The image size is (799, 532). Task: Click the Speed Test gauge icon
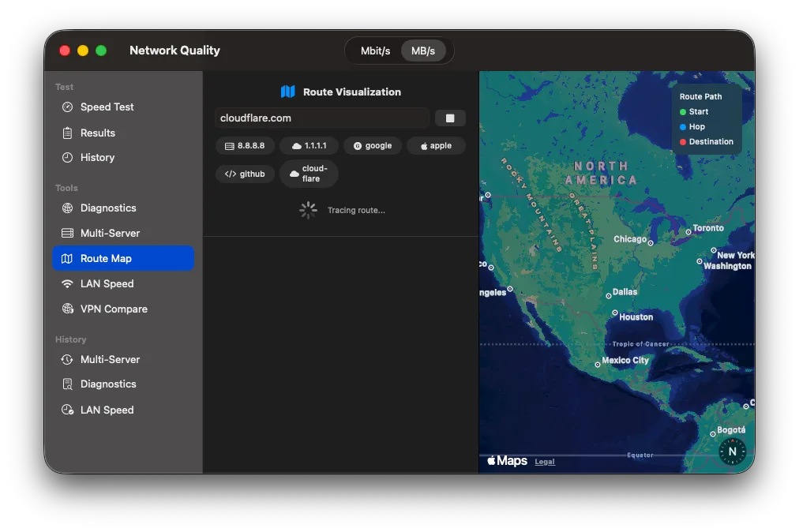coord(67,107)
